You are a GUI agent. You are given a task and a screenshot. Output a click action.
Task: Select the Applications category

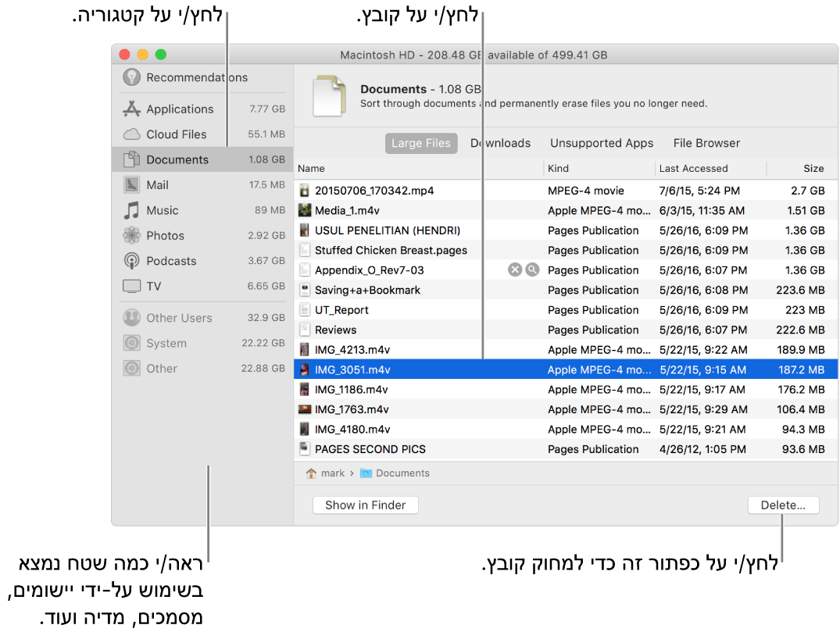point(202,109)
